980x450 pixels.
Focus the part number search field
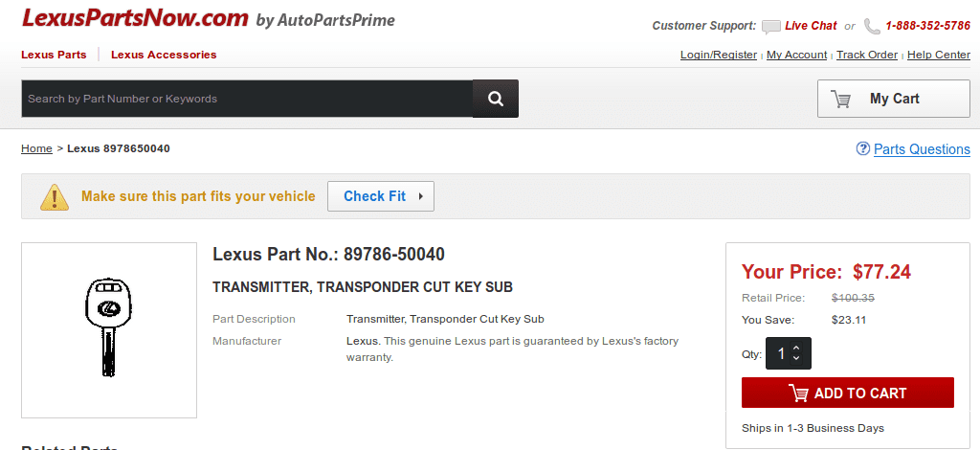(247, 99)
